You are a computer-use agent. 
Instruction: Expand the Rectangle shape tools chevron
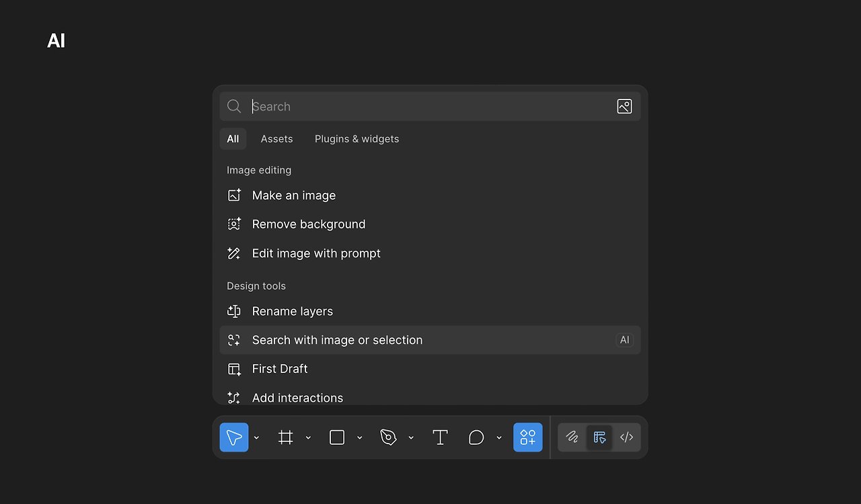359,437
